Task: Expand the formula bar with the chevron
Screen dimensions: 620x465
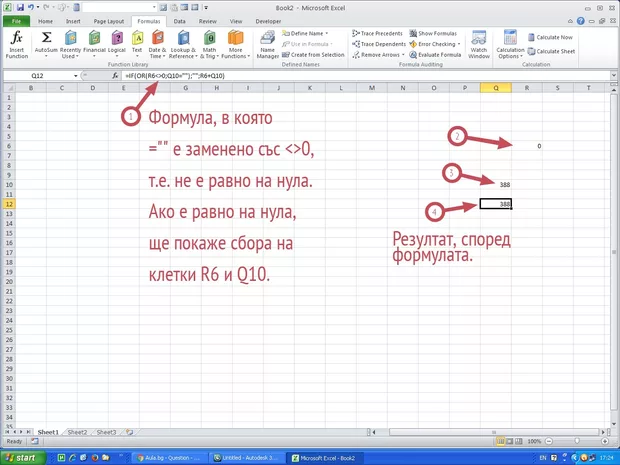Action: pyautogui.click(x=613, y=76)
